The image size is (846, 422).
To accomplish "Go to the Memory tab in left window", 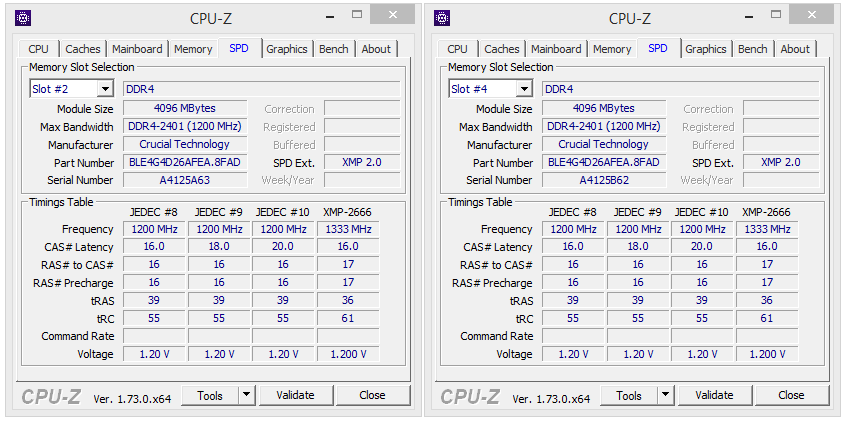I will tap(193, 49).
